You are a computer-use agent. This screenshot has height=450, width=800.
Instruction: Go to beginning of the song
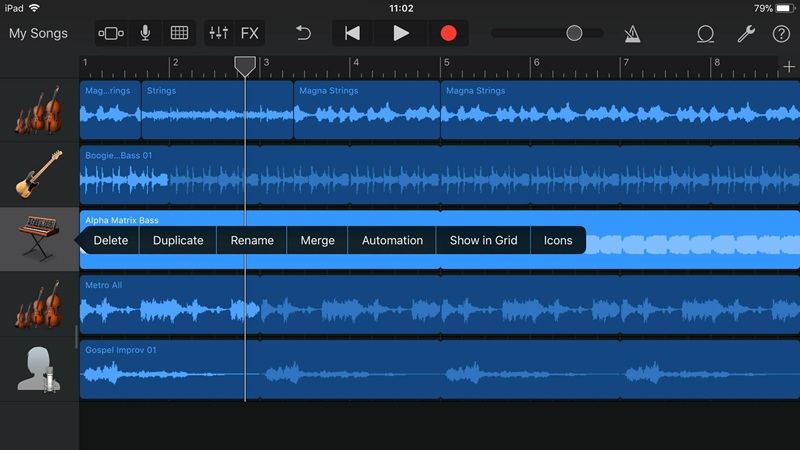[x=352, y=33]
